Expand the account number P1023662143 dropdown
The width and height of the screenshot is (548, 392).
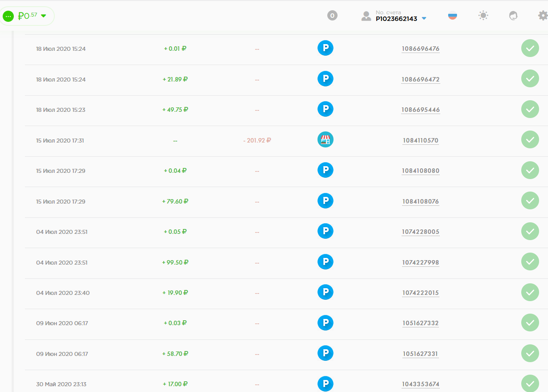click(424, 19)
